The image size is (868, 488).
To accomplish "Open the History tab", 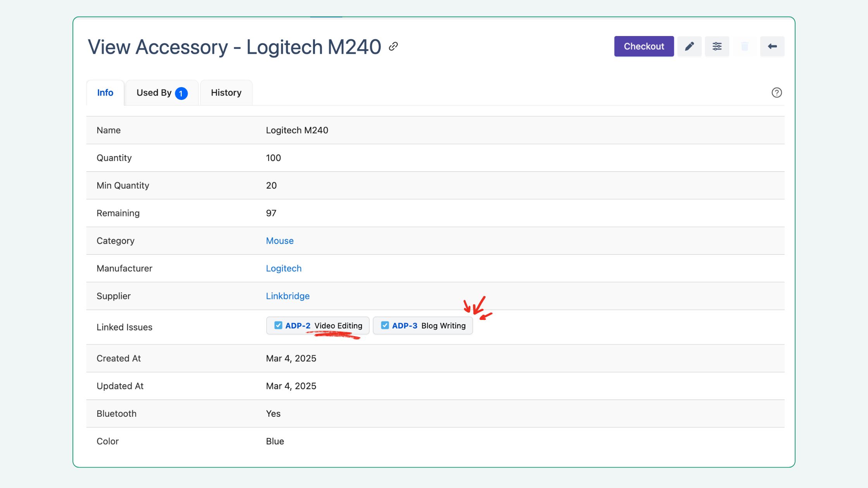I will click(226, 93).
